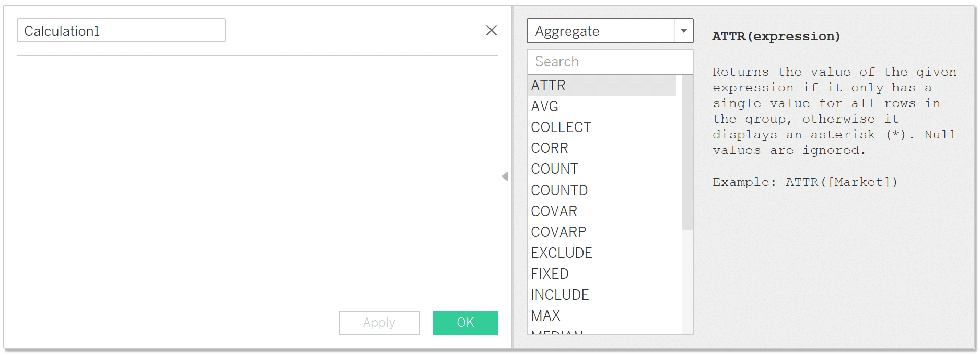This screenshot has width=980, height=355.
Task: Click the function Search field
Action: pos(610,62)
